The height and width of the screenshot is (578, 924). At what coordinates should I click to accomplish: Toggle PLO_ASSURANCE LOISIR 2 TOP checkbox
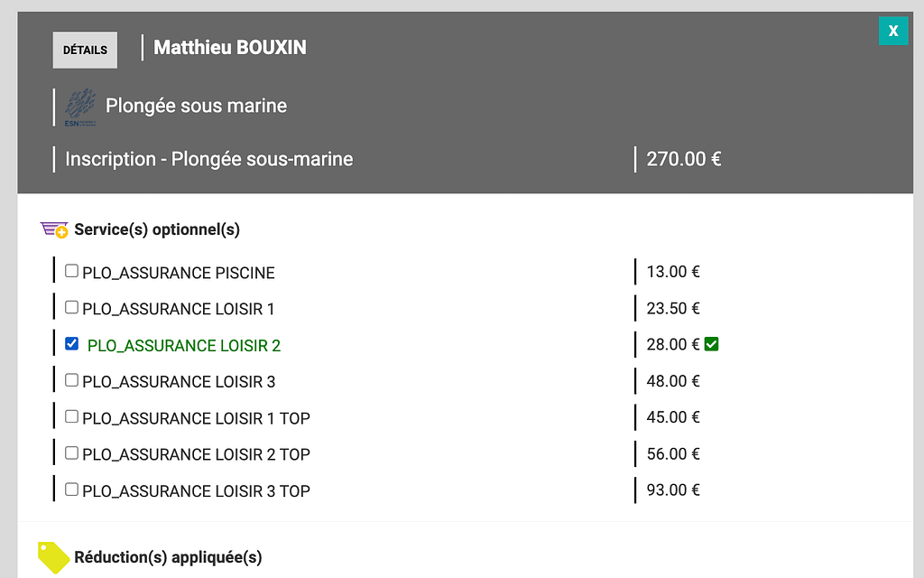72,452
